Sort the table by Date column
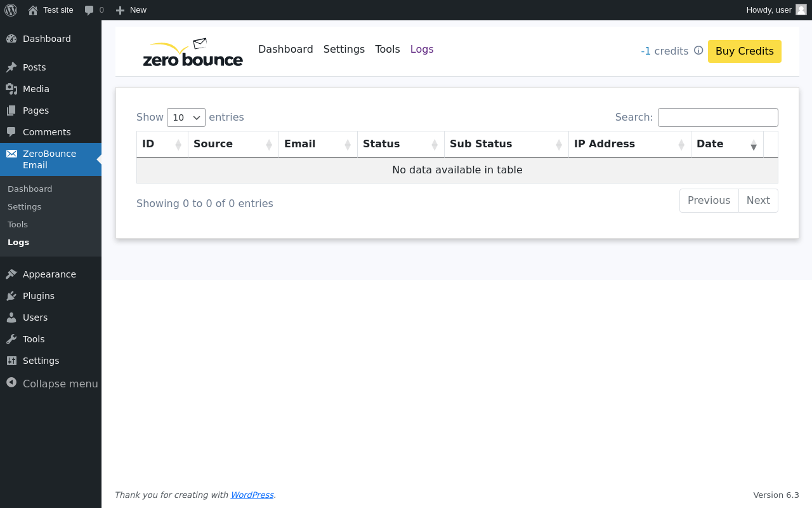The image size is (812, 508). (726, 144)
